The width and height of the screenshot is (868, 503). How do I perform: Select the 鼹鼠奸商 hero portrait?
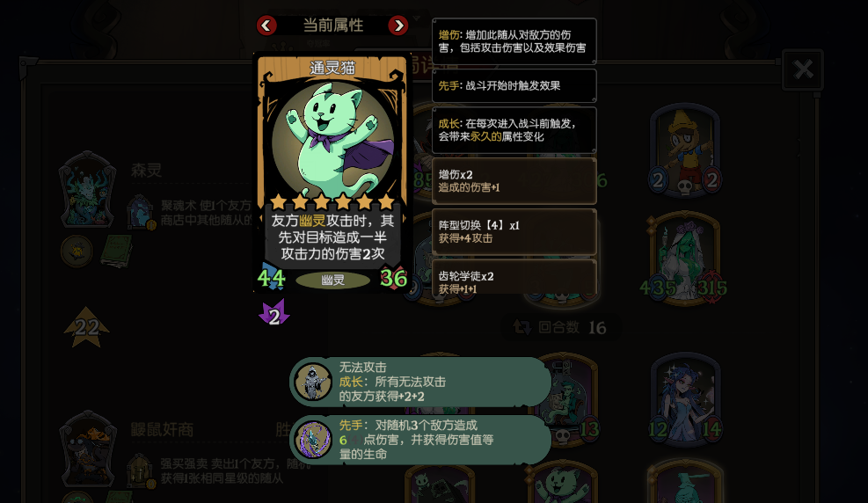tap(87, 448)
